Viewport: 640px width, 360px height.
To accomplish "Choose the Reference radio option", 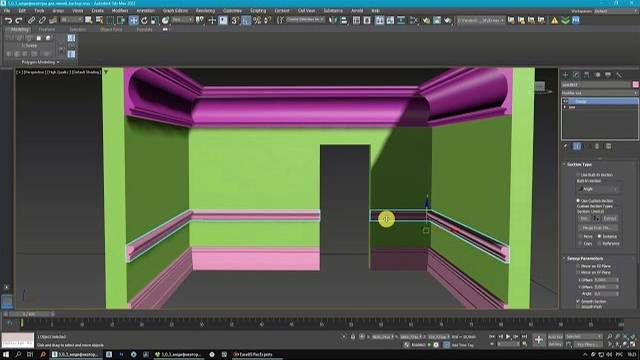I will (x=599, y=243).
